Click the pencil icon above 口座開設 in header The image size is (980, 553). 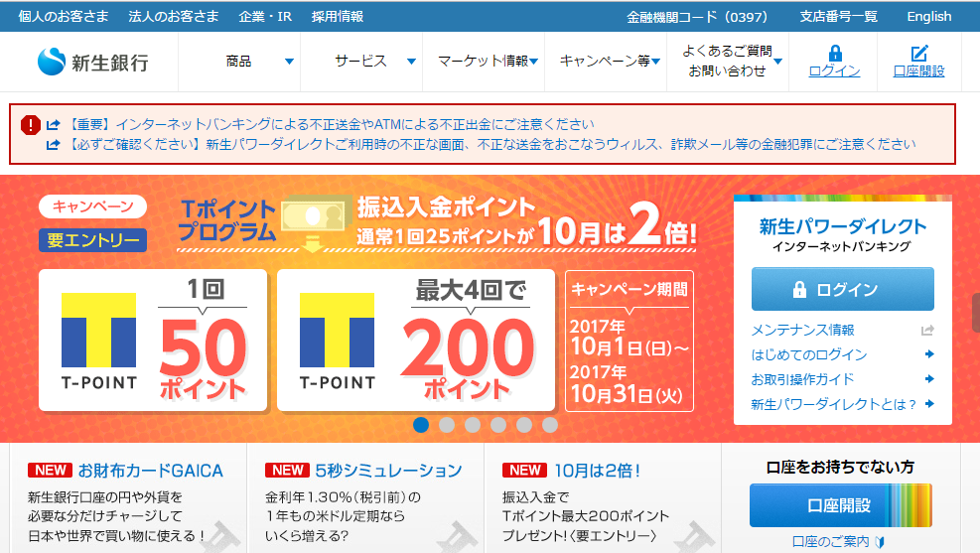click(918, 53)
